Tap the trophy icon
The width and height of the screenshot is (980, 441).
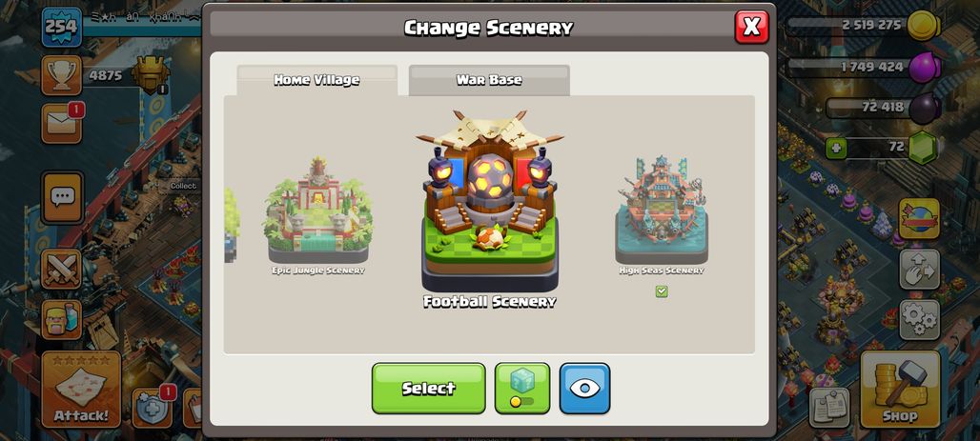[x=61, y=75]
